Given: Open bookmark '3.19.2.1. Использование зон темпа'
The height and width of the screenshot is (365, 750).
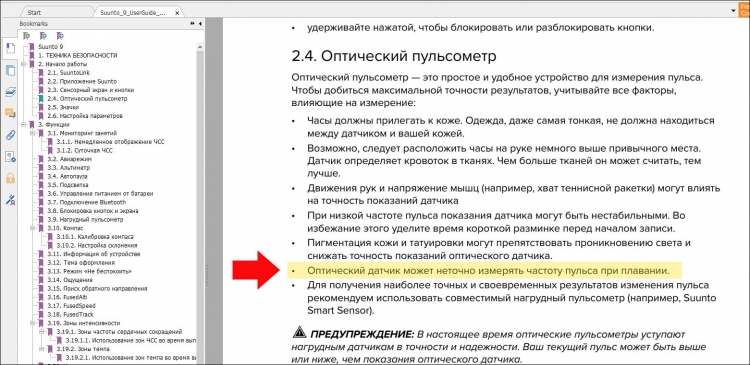Looking at the screenshot, I should [131, 357].
